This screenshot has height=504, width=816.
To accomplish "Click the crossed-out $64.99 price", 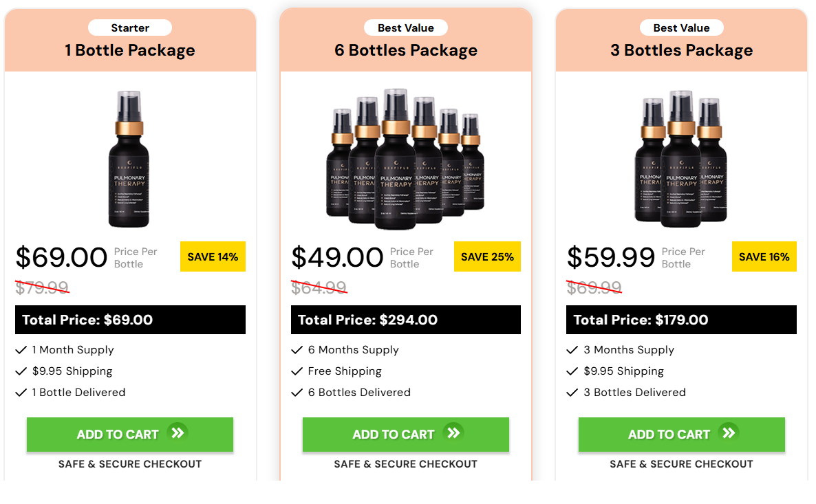I will pyautogui.click(x=319, y=287).
